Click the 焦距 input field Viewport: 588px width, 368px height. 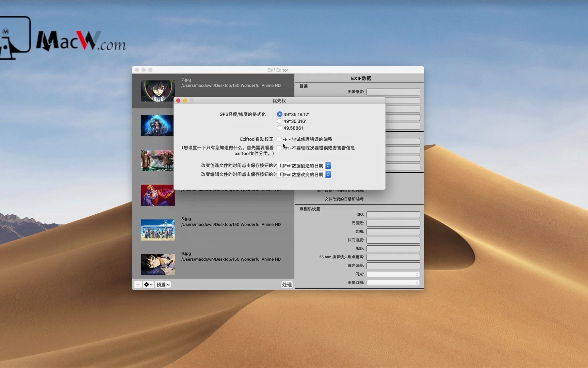[393, 249]
